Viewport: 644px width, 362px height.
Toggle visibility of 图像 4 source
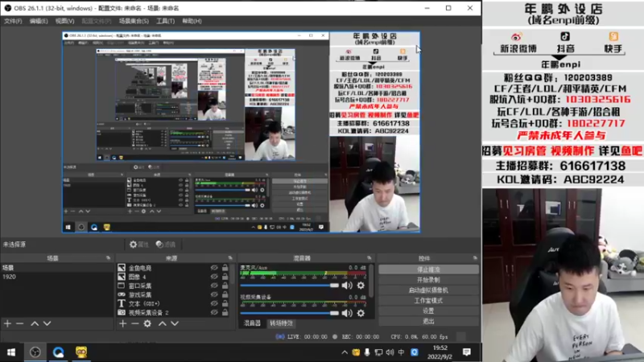click(x=214, y=277)
